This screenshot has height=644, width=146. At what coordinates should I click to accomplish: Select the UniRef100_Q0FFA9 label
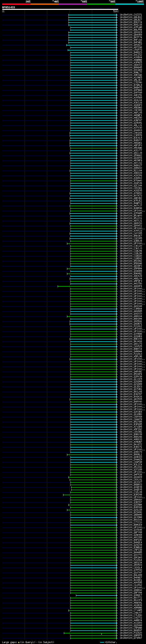(x=131, y=93)
